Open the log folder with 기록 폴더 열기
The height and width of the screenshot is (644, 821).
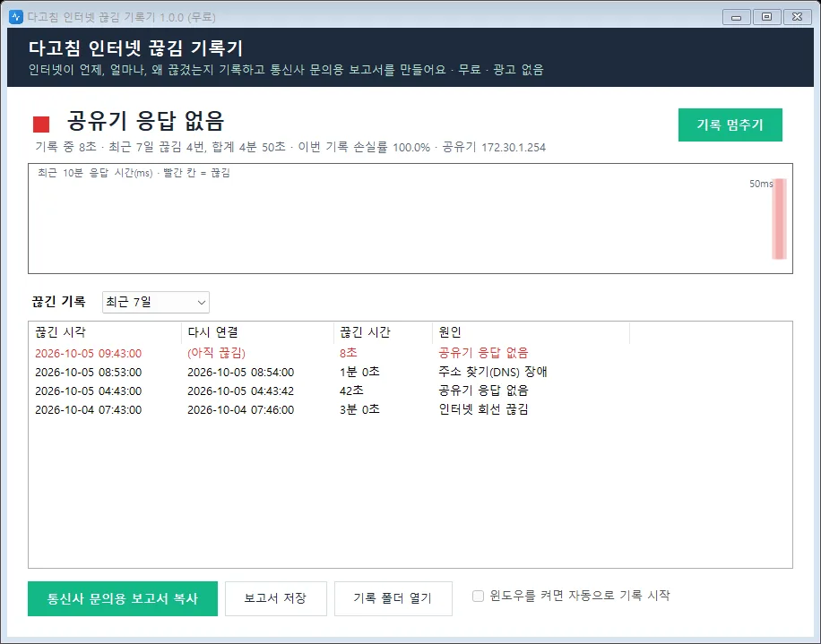pyautogui.click(x=393, y=598)
